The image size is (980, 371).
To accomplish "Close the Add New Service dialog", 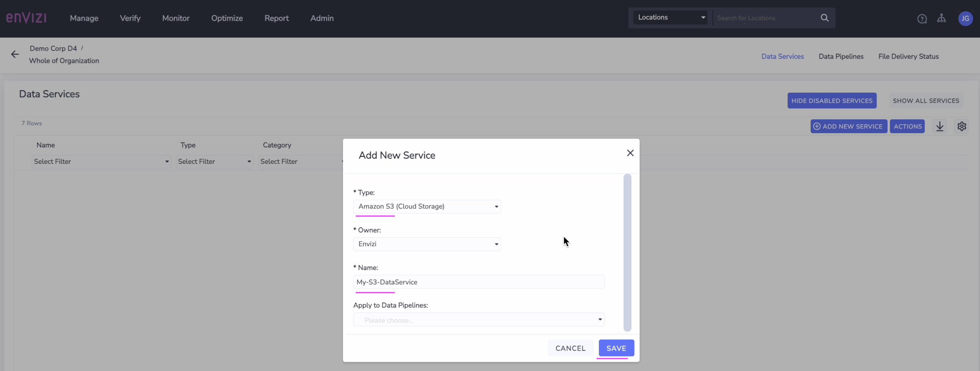I will 630,153.
